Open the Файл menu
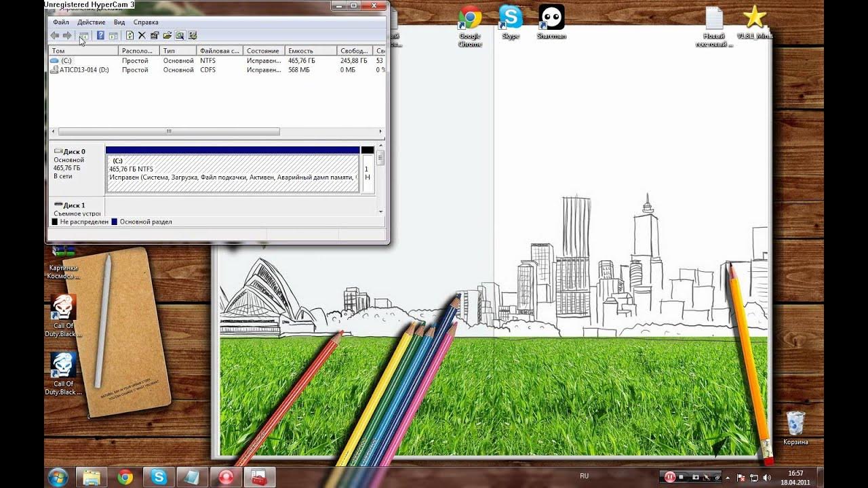This screenshot has width=868, height=488. coord(60,22)
